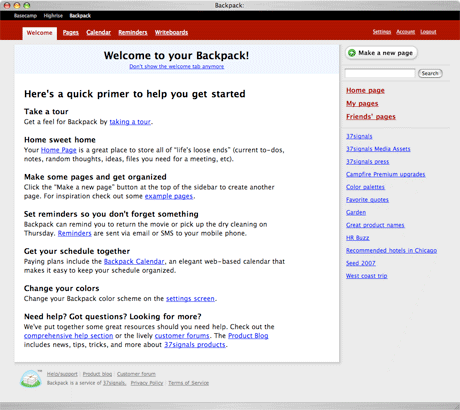Switch to Basecamp in the top bar

click(x=25, y=16)
